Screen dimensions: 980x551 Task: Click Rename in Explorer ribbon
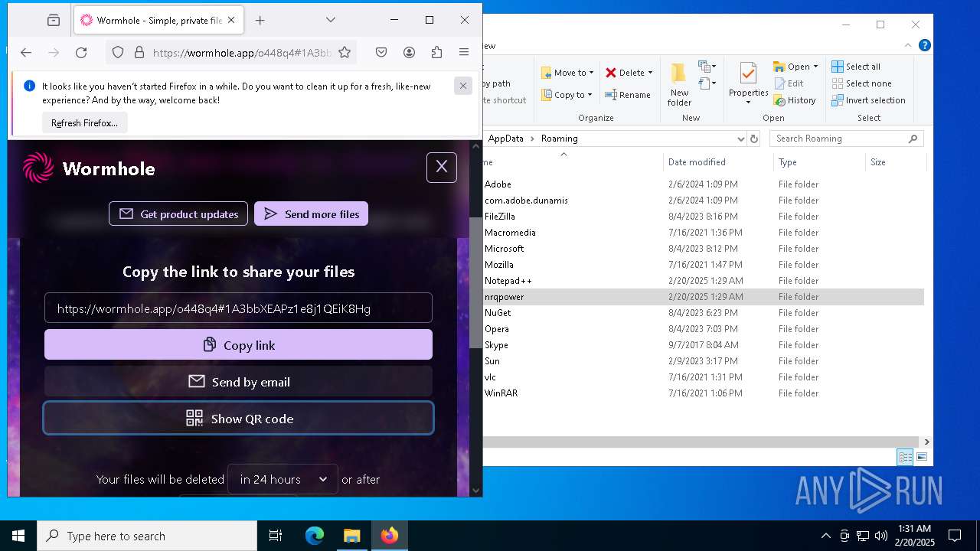click(628, 95)
